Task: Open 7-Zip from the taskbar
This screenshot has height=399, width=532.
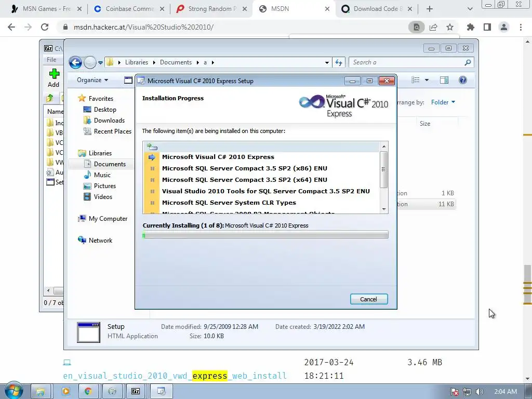Action: tap(136, 391)
